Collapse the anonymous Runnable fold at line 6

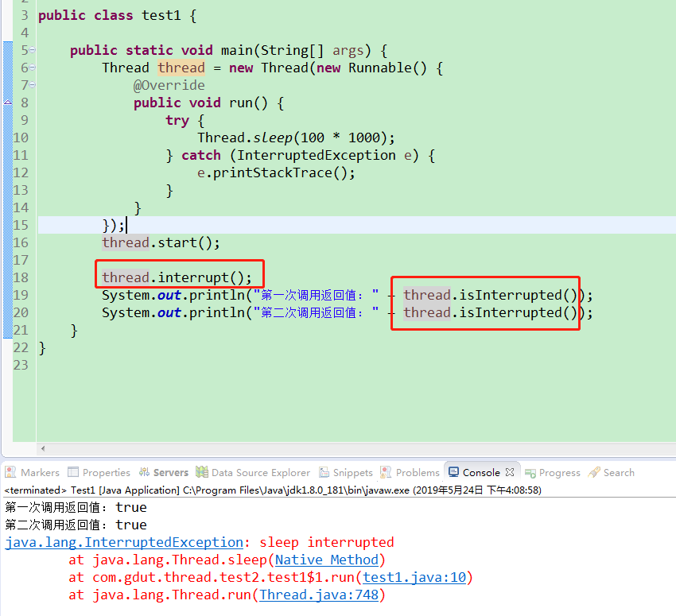click(33, 68)
